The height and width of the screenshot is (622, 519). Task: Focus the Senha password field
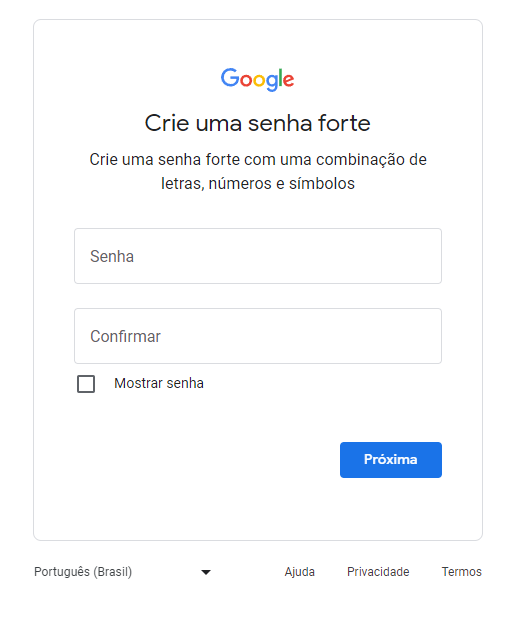[x=258, y=256]
